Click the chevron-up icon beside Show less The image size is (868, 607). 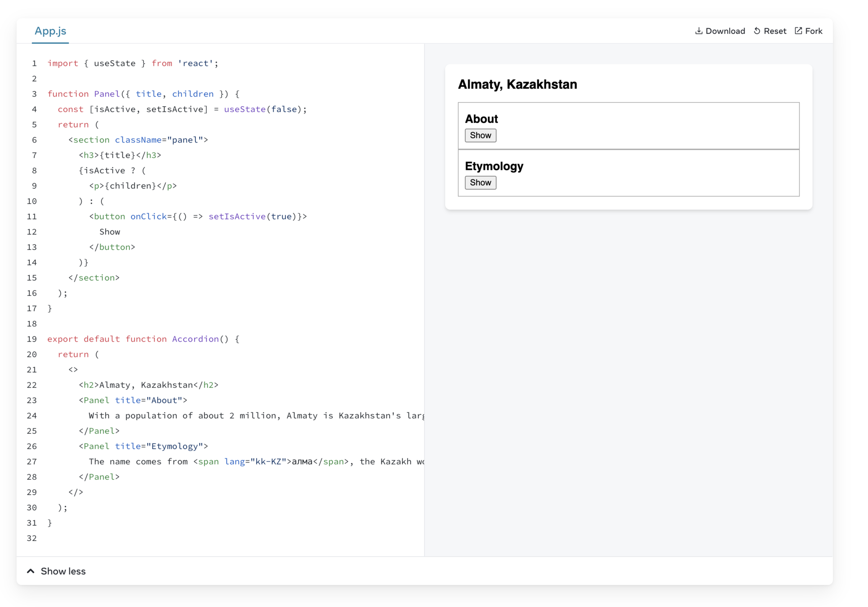pyautogui.click(x=31, y=571)
